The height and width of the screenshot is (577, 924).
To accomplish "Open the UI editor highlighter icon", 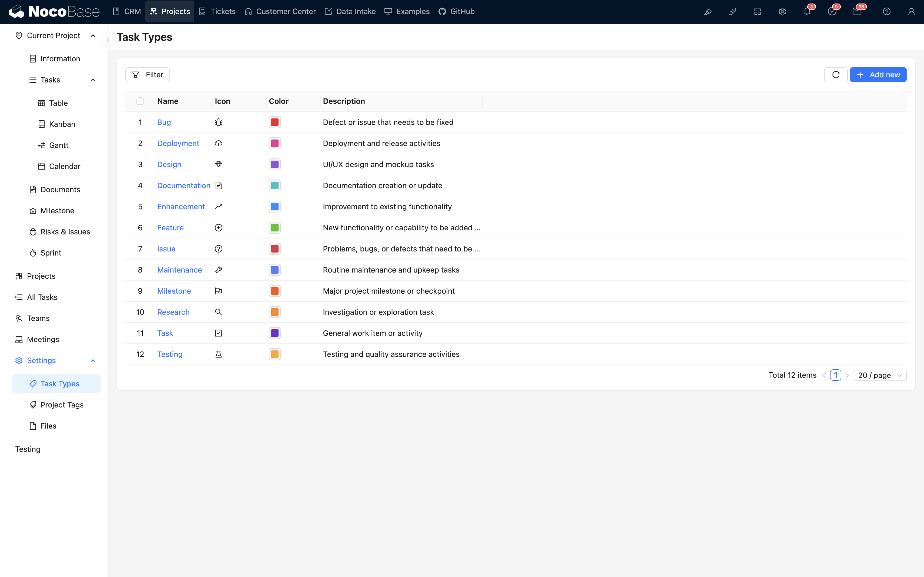I will pos(708,11).
